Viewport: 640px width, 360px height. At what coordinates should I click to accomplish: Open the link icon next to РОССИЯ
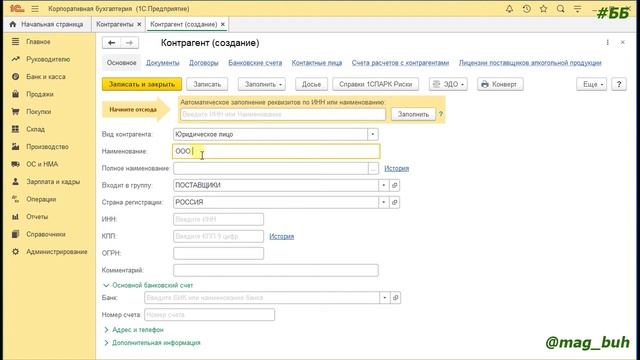[x=395, y=202]
